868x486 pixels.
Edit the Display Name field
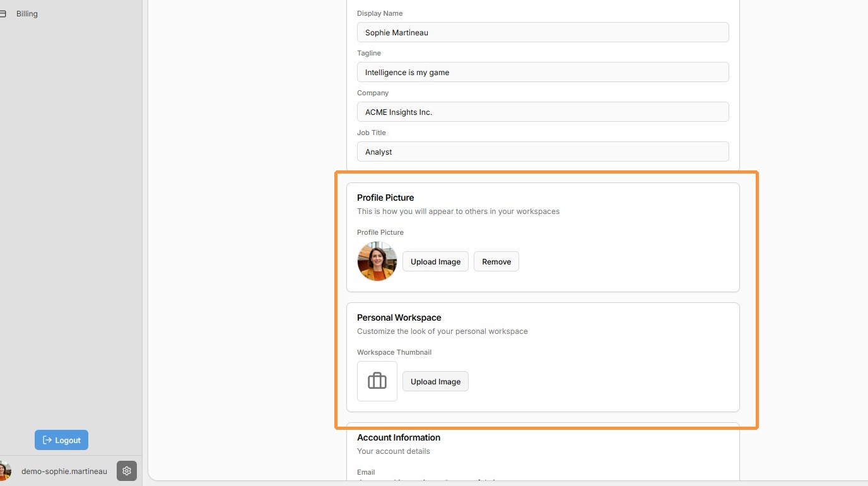(543, 32)
